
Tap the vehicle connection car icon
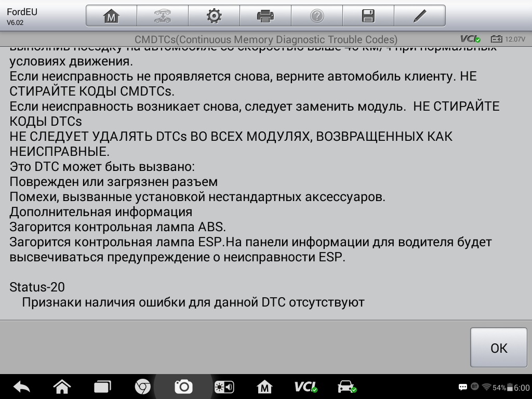pyautogui.click(x=347, y=387)
